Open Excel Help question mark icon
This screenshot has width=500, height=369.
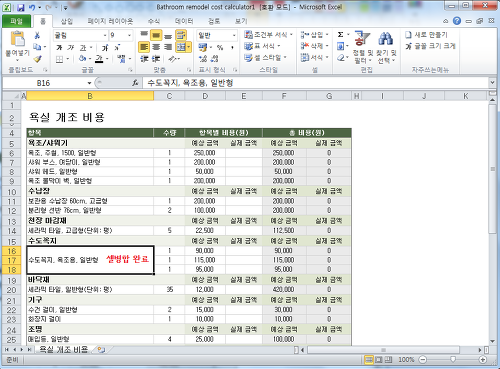point(457,21)
